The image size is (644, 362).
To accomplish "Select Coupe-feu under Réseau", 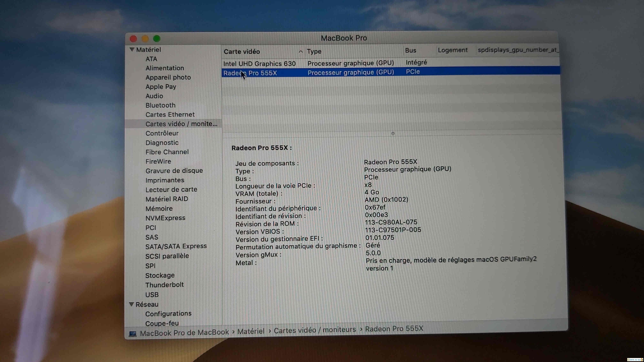I will [x=162, y=323].
